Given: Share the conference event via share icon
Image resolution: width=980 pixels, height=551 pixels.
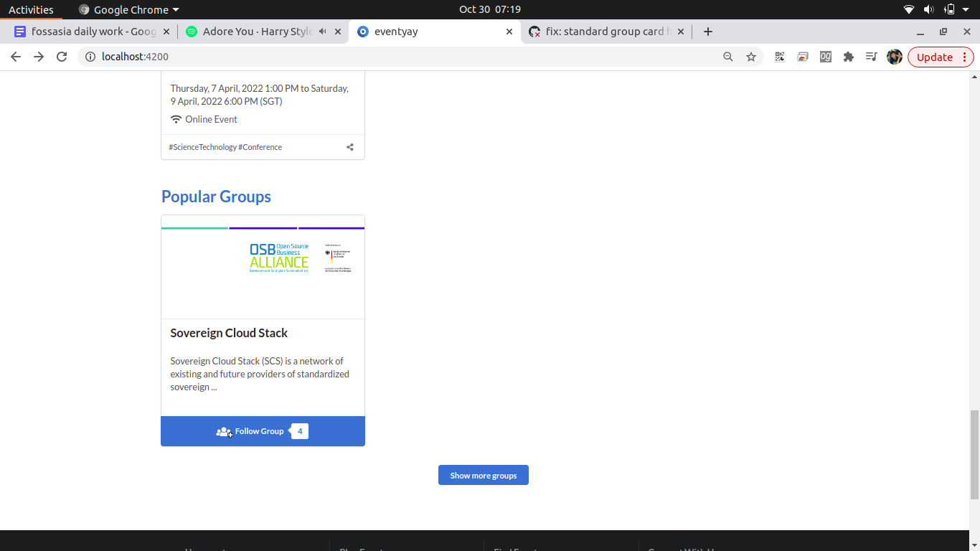Looking at the screenshot, I should coord(350,147).
